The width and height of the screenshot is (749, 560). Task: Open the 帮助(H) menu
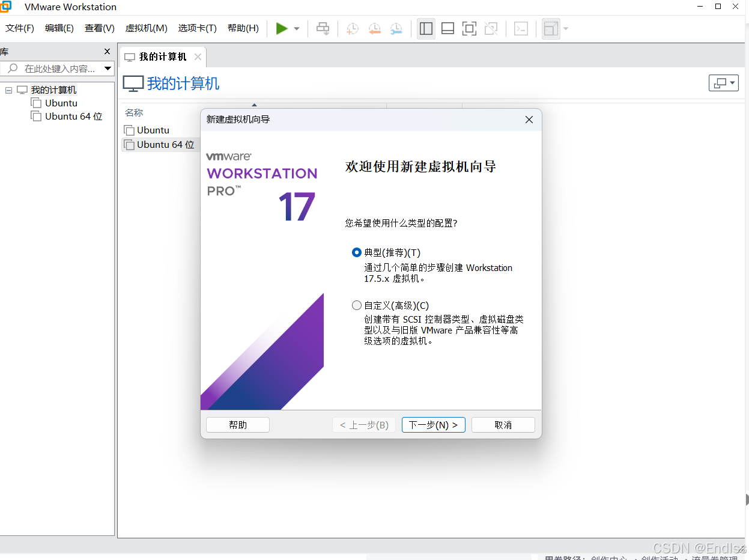pyautogui.click(x=243, y=28)
